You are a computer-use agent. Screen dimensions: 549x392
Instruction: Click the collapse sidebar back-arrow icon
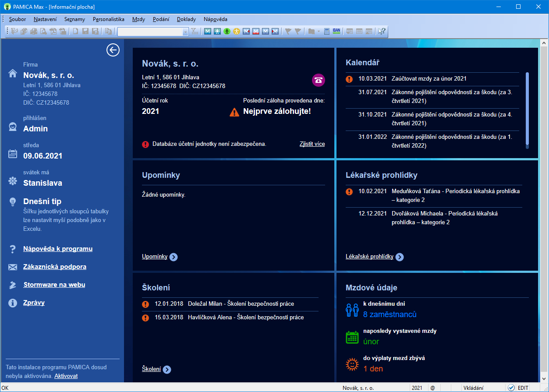[x=113, y=50]
